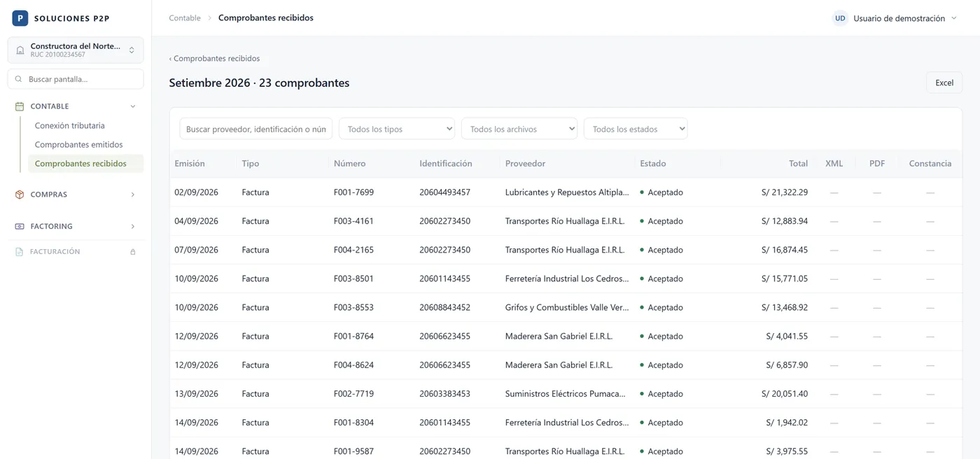
Task: Click the Proveedor column header
Action: [525, 164]
